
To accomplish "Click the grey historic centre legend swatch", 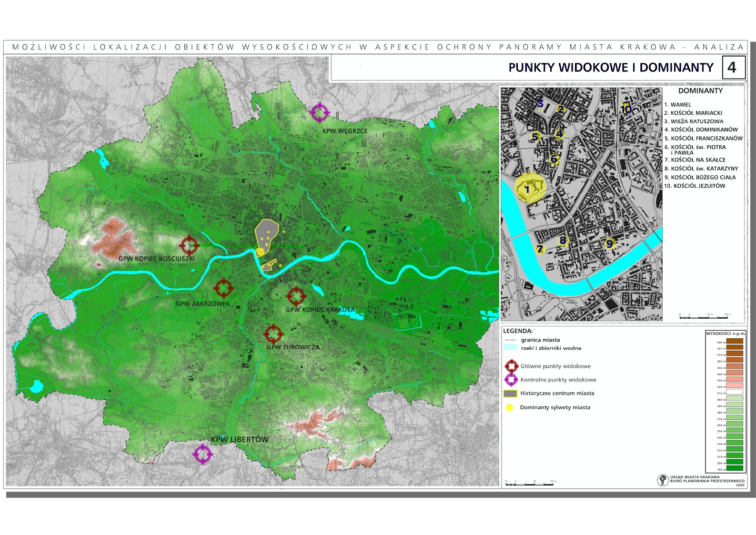I will click(510, 394).
